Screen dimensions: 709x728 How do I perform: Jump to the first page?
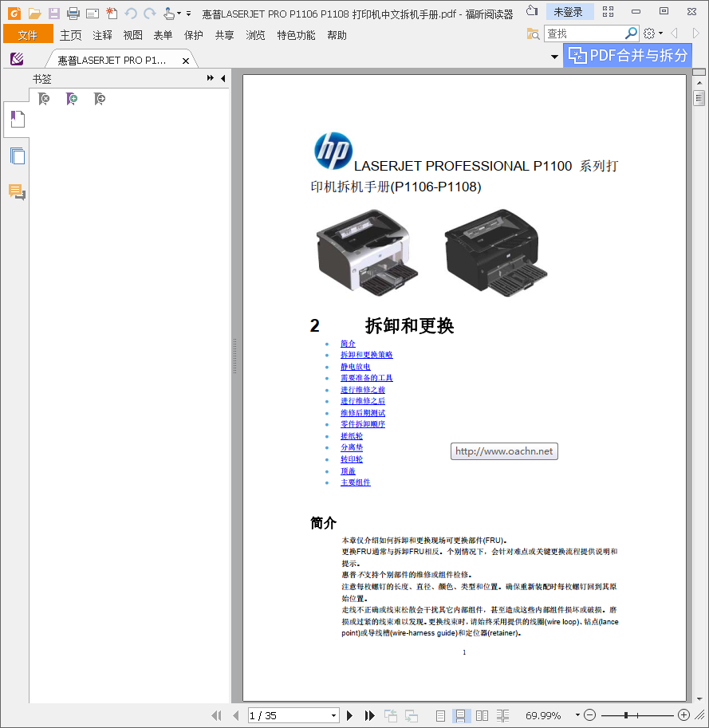tap(216, 715)
